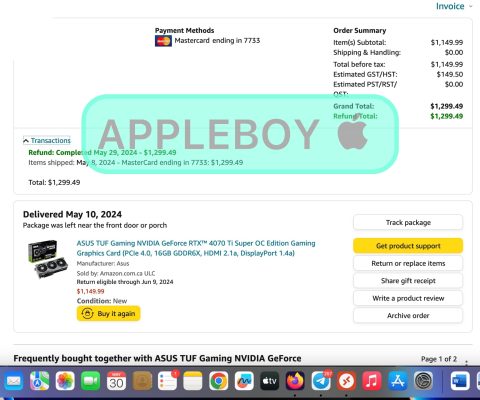Launch Google Chrome from the dock
Screen dimensions: 480x400
[219, 381]
